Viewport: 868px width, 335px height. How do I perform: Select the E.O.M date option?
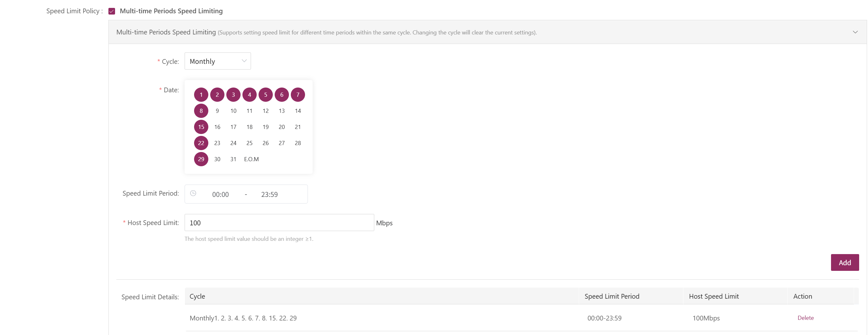pyautogui.click(x=251, y=159)
